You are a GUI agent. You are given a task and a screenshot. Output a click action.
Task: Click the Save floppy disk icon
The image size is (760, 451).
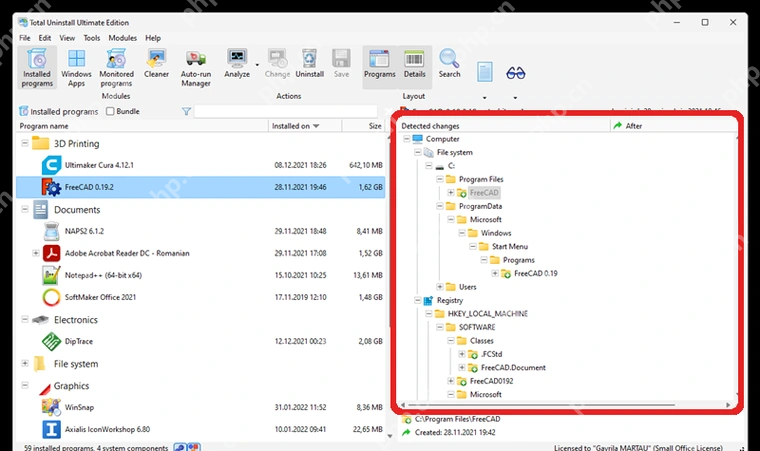(x=341, y=59)
